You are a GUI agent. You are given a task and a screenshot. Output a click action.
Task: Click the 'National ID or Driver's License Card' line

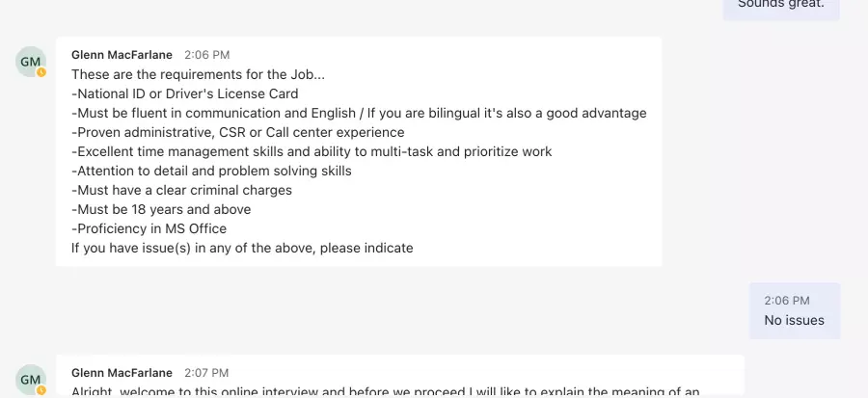[185, 94]
